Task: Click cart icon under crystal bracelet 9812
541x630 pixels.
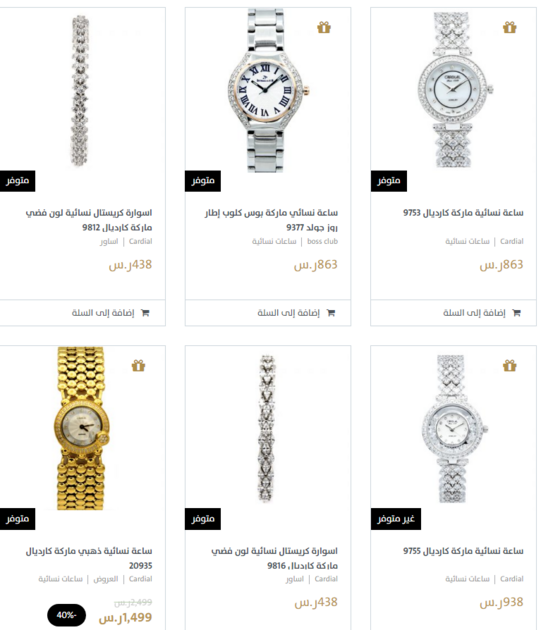Action: click(145, 313)
